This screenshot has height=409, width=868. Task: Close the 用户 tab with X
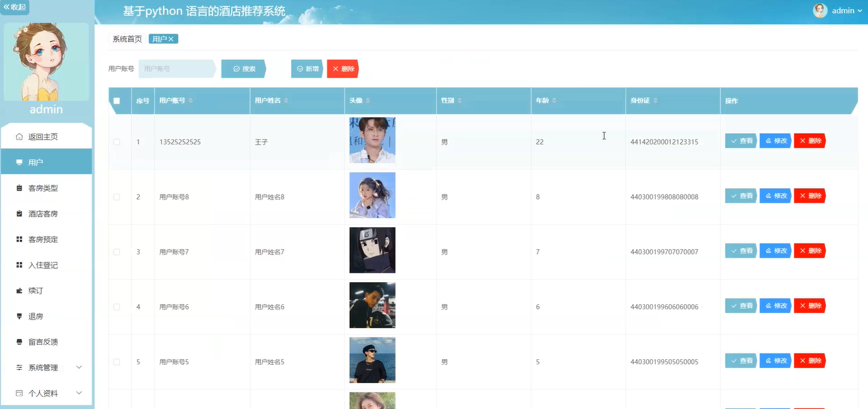[x=171, y=39]
